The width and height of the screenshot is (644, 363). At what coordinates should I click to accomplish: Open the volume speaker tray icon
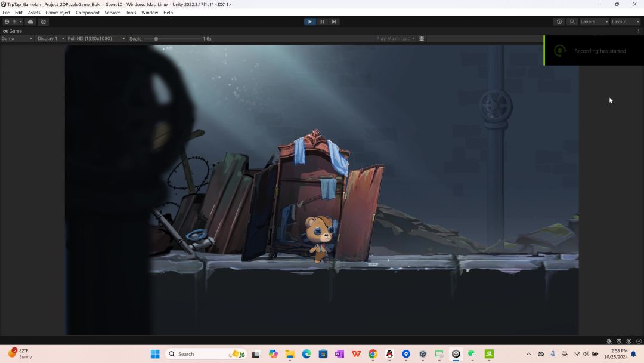coord(586,354)
